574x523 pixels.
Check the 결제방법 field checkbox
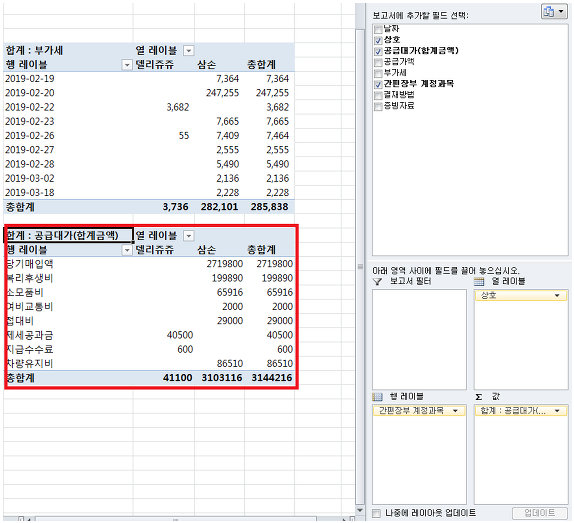point(378,96)
